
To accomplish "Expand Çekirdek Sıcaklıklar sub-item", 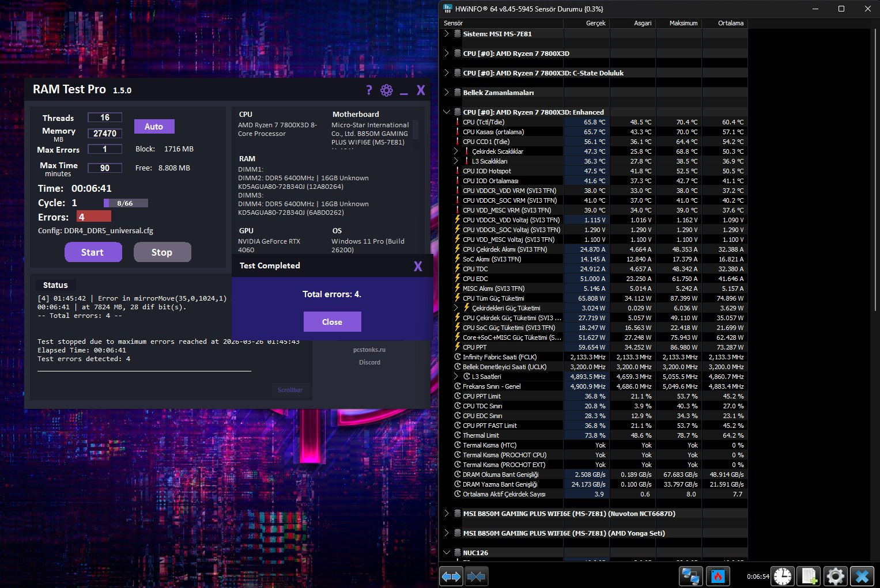I will (x=456, y=151).
